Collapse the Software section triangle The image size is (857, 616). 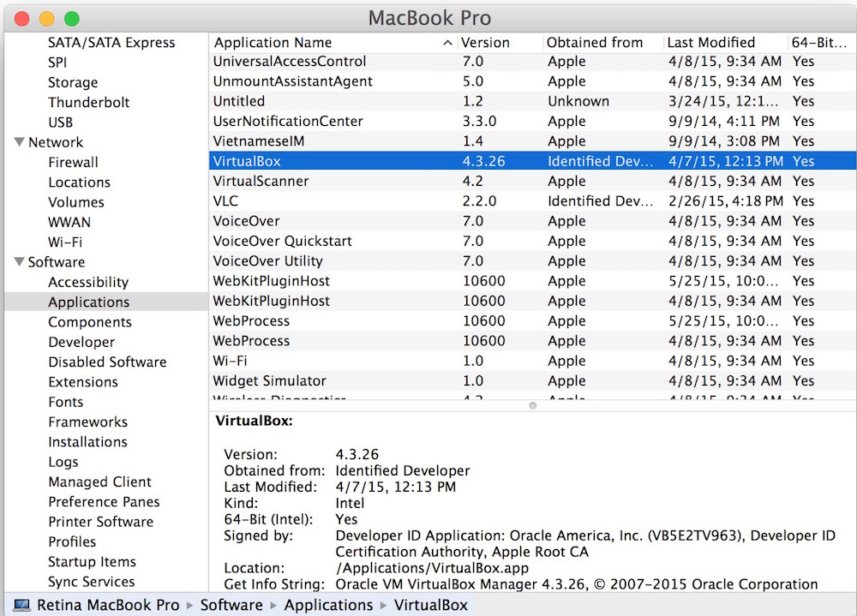click(19, 262)
